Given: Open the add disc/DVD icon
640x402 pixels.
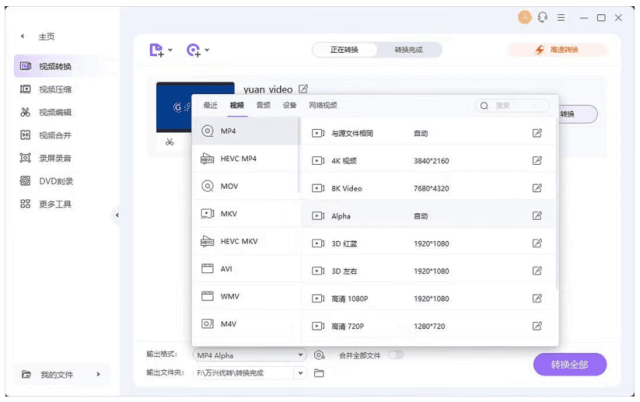Looking at the screenshot, I should click(193, 50).
